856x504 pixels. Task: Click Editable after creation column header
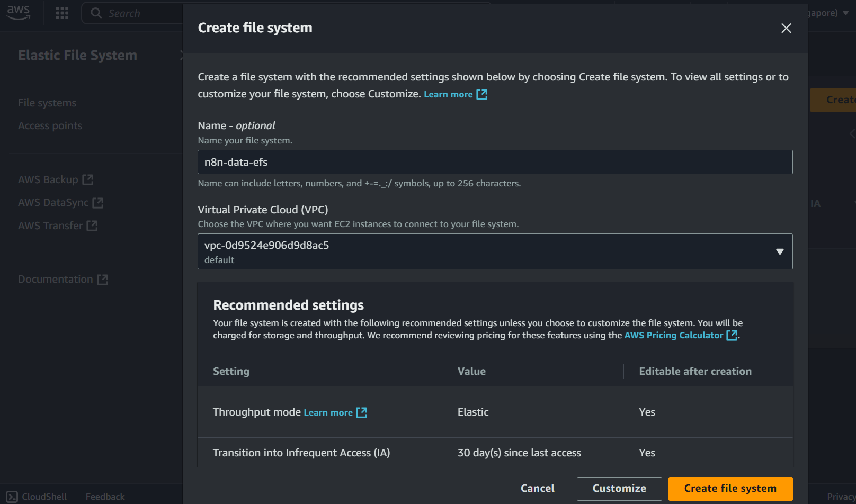pos(695,372)
